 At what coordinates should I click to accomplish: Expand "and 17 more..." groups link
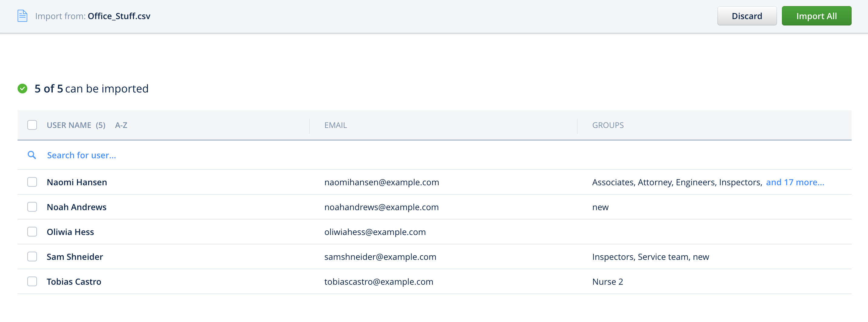pyautogui.click(x=795, y=182)
